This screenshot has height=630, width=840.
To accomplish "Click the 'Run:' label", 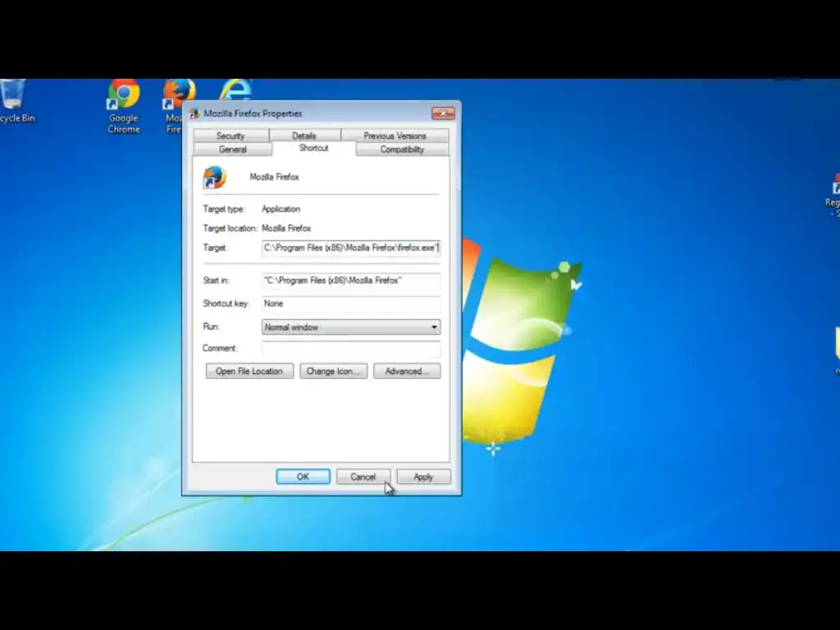I will click(x=211, y=326).
